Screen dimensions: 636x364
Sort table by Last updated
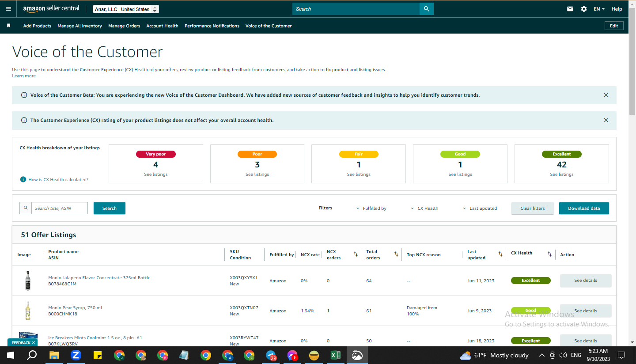(x=500, y=254)
